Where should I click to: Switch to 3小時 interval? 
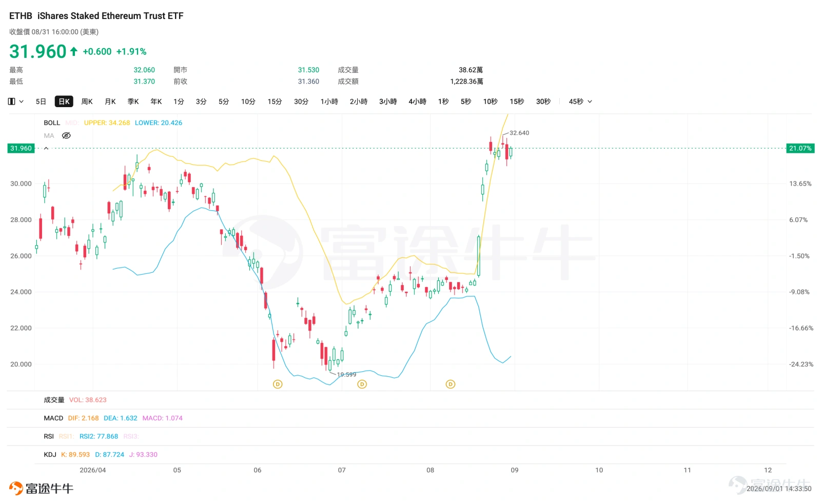pos(388,102)
